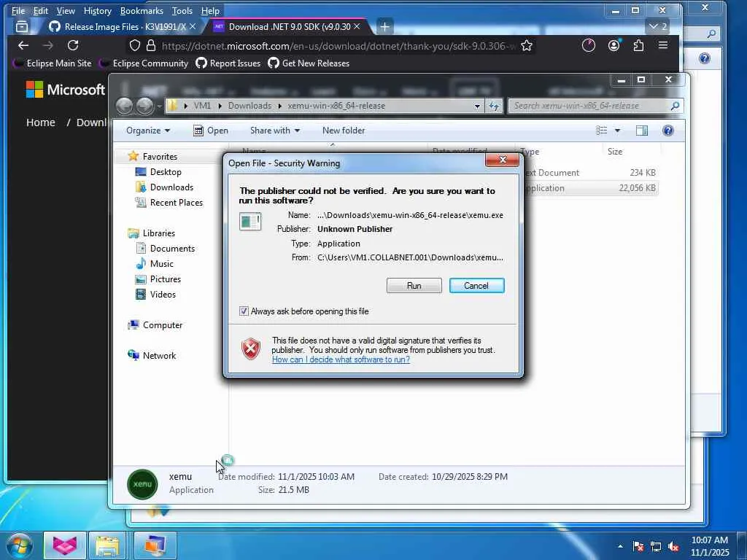The width and height of the screenshot is (747, 560).
Task: Click the Explorer forward arrow button
Action: (x=144, y=106)
